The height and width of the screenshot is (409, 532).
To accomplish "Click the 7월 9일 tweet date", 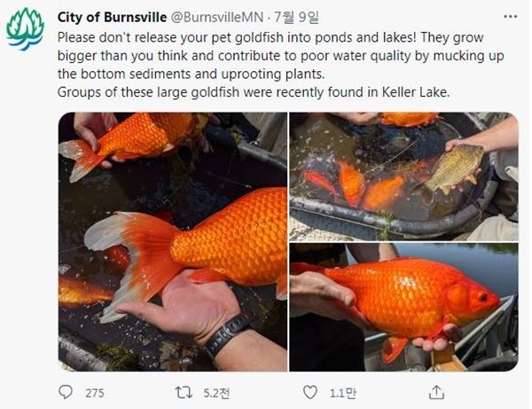I will [296, 18].
